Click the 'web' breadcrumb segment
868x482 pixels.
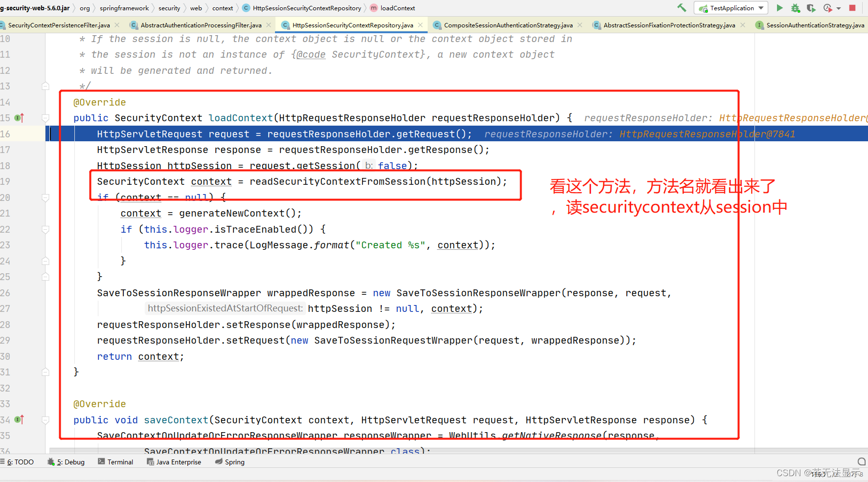click(196, 8)
